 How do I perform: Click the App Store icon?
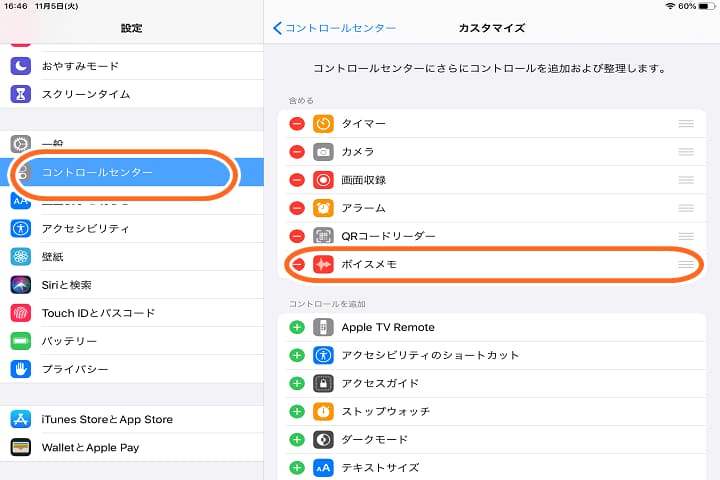(x=21, y=419)
